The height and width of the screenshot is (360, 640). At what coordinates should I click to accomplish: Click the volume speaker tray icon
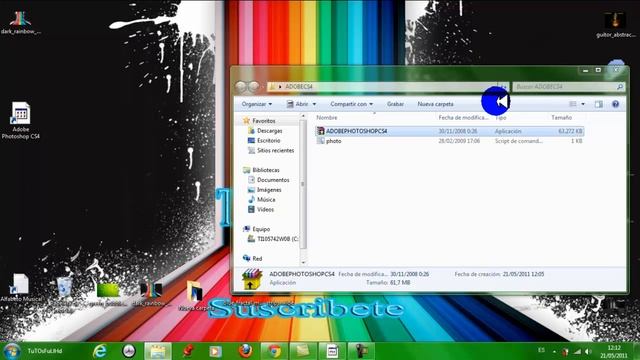tap(588, 351)
